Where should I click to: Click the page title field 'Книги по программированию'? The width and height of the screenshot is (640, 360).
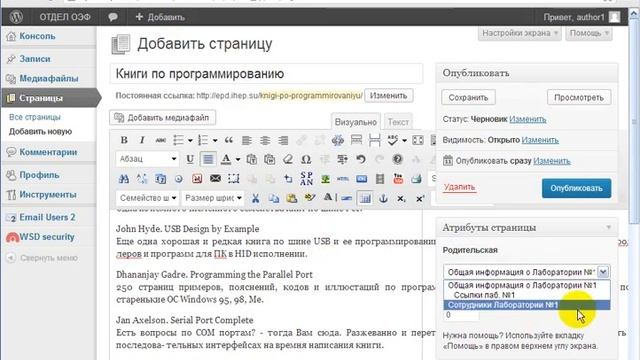[266, 74]
